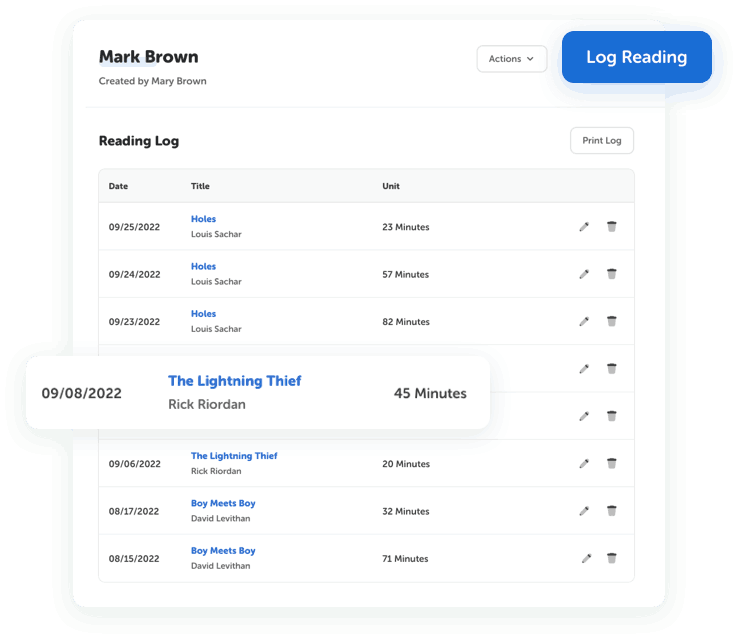Open Boy Meets Boy link dated 08/17/2022
Image resolution: width=738 pixels, height=639 pixels.
click(x=223, y=503)
